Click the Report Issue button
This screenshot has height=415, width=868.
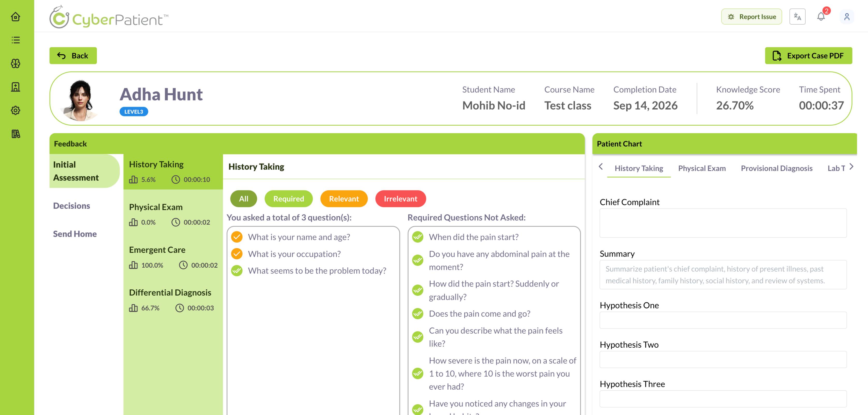751,17
